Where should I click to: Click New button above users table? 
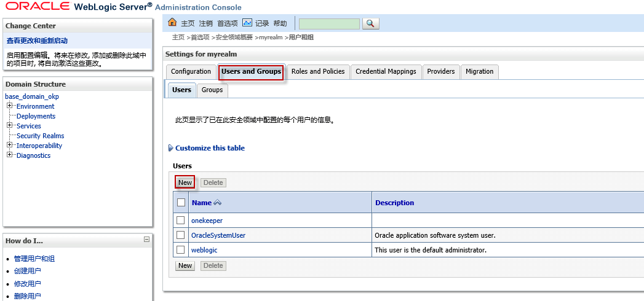[185, 182]
